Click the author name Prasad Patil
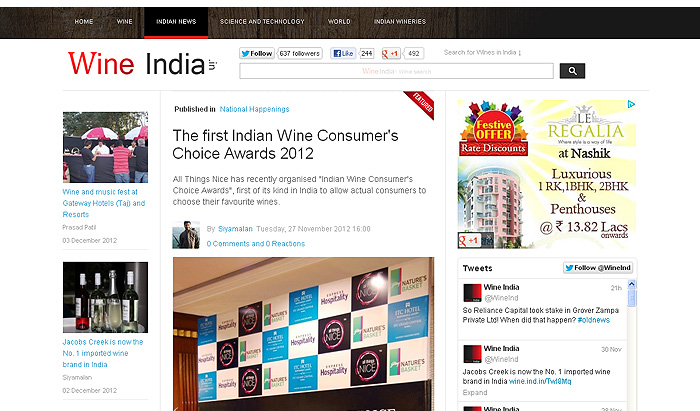Viewport: 700px width, 411px height. tap(79, 227)
